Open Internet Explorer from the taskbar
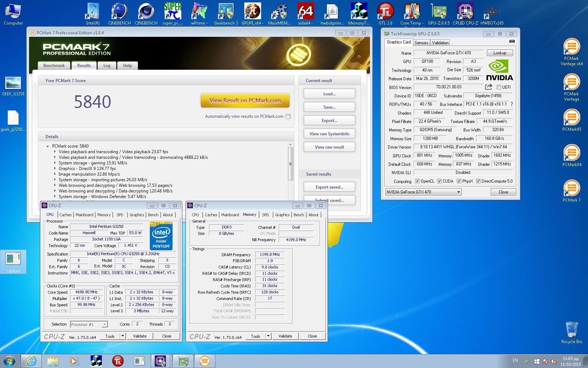Viewport: 588px width, 368px height. click(x=31, y=361)
